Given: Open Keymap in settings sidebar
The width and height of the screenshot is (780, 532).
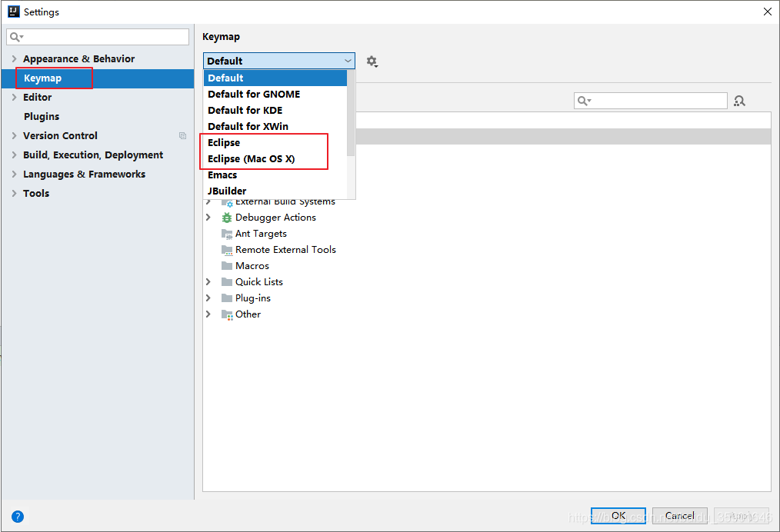Looking at the screenshot, I should 98,78.
